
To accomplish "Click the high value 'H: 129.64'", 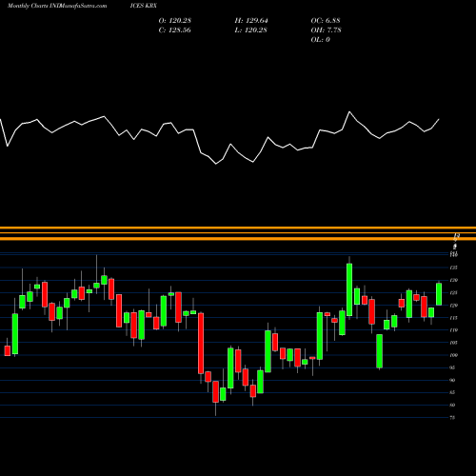I will 251,21.
